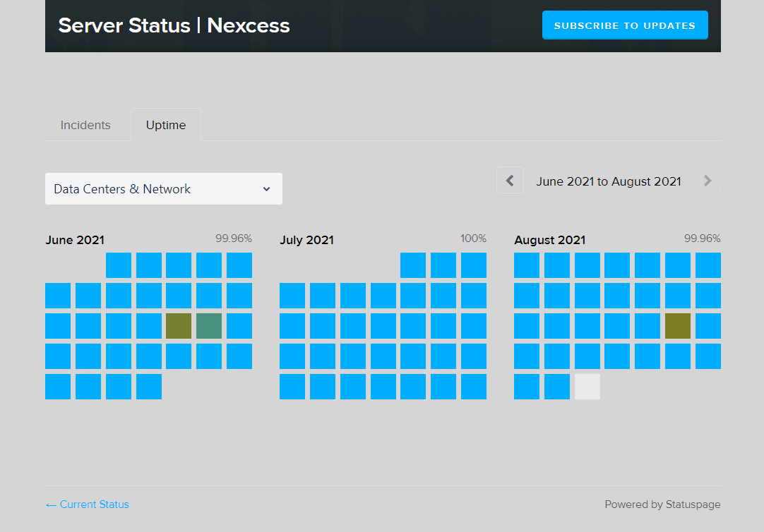Select the first day square of August 2021

(527, 265)
